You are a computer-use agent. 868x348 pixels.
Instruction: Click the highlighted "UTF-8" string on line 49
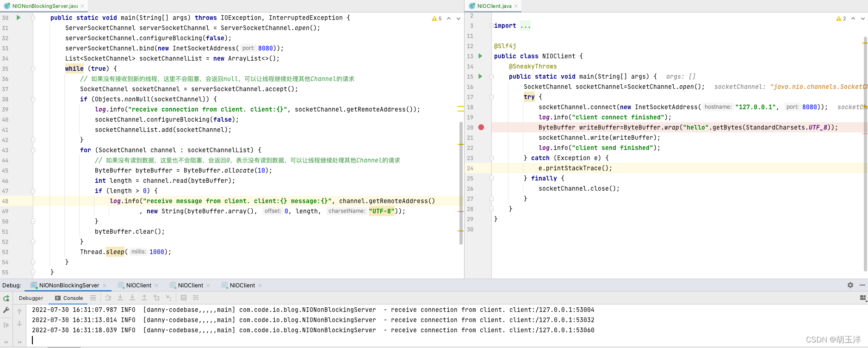point(382,211)
